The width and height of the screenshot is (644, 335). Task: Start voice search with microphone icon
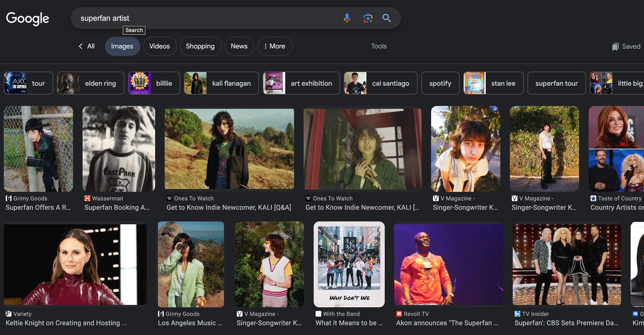coord(347,18)
